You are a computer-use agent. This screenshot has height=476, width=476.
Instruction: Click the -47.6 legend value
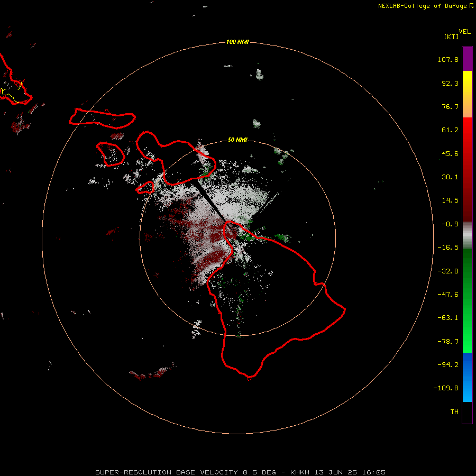(x=448, y=295)
